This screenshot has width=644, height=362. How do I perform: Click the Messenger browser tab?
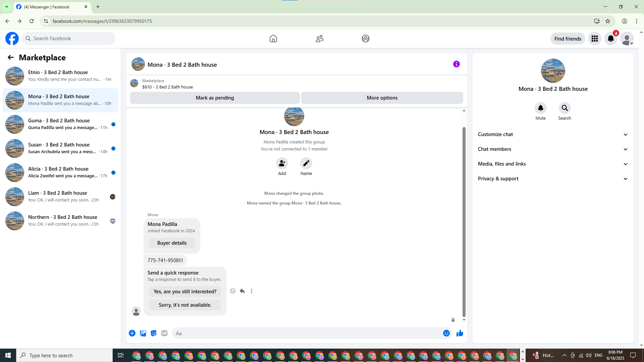[52, 7]
